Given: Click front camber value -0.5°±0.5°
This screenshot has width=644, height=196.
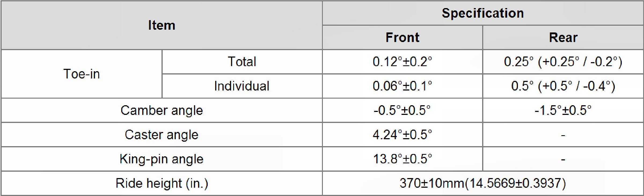Looking at the screenshot, I should tap(402, 110).
